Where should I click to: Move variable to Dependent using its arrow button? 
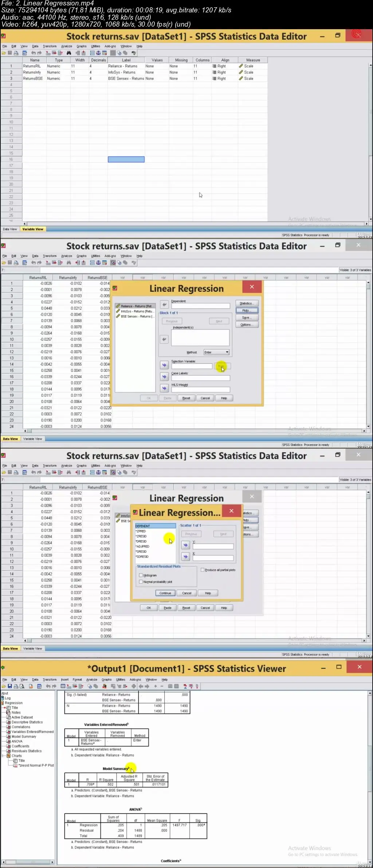click(164, 304)
